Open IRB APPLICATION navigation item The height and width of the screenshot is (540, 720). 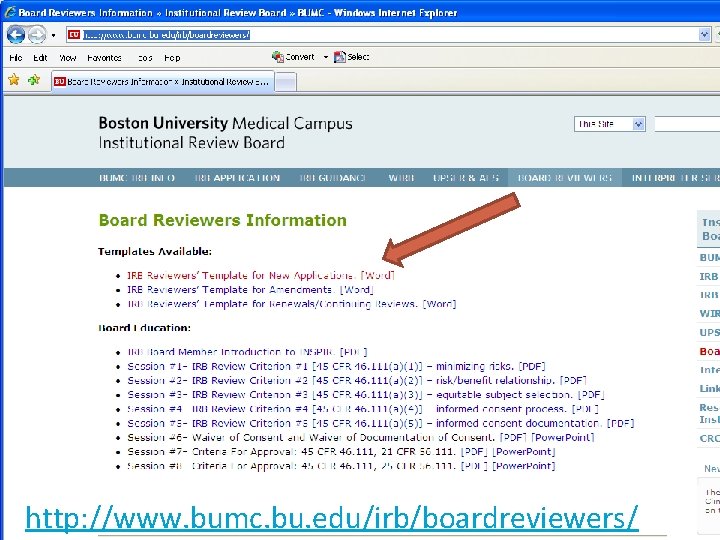(237, 178)
